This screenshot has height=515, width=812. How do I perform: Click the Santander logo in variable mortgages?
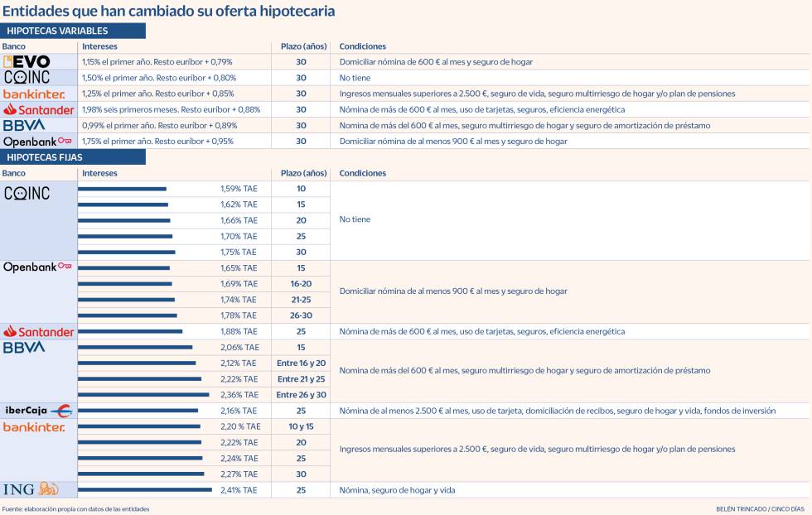[x=38, y=110]
